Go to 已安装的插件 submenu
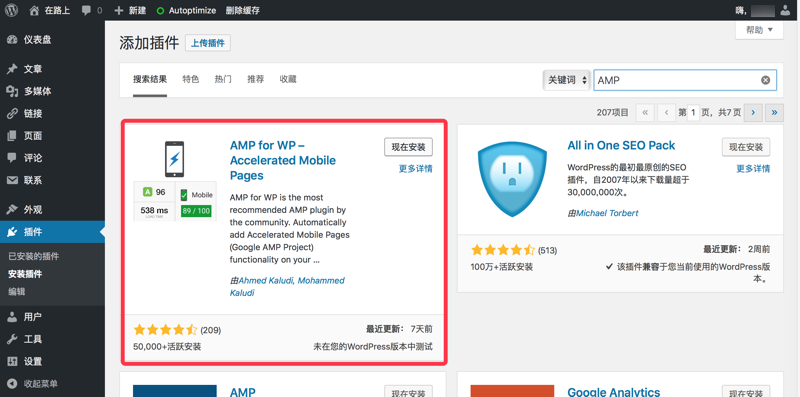 [34, 256]
